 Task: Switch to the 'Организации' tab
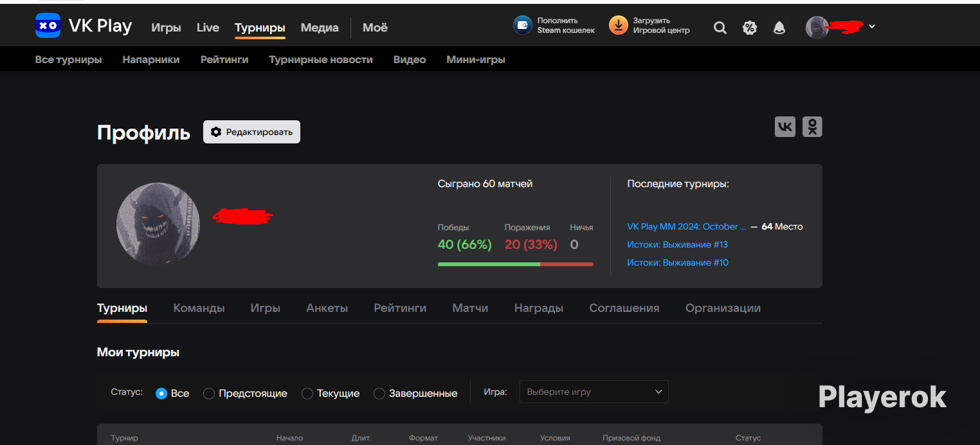point(723,308)
